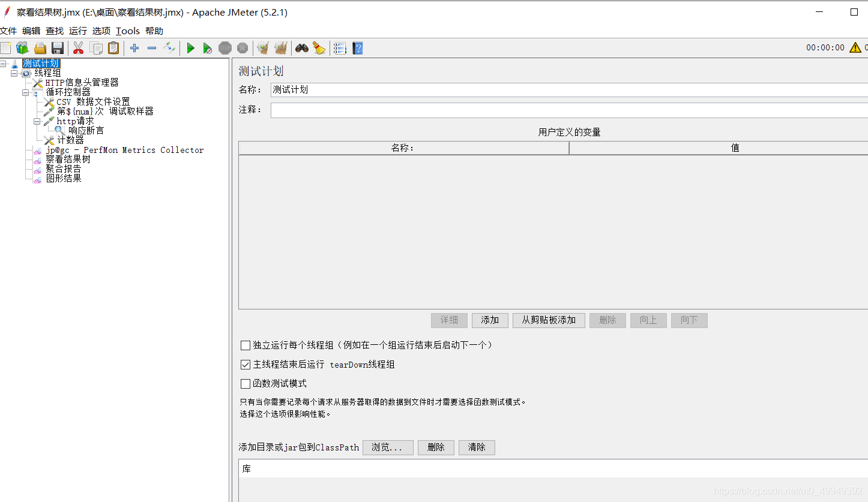Viewport: 868px width, 502px height.
Task: Click Start no pauses icon
Action: pyautogui.click(x=208, y=48)
